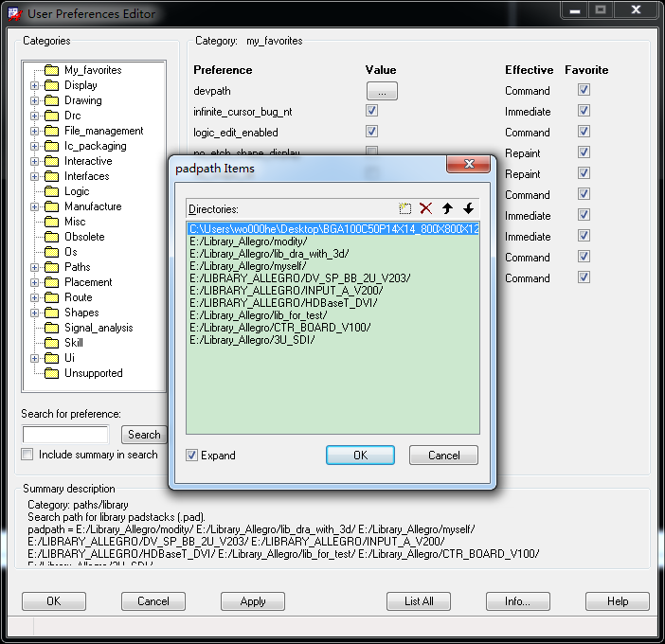Cancel the padpath Items dialog

443,455
